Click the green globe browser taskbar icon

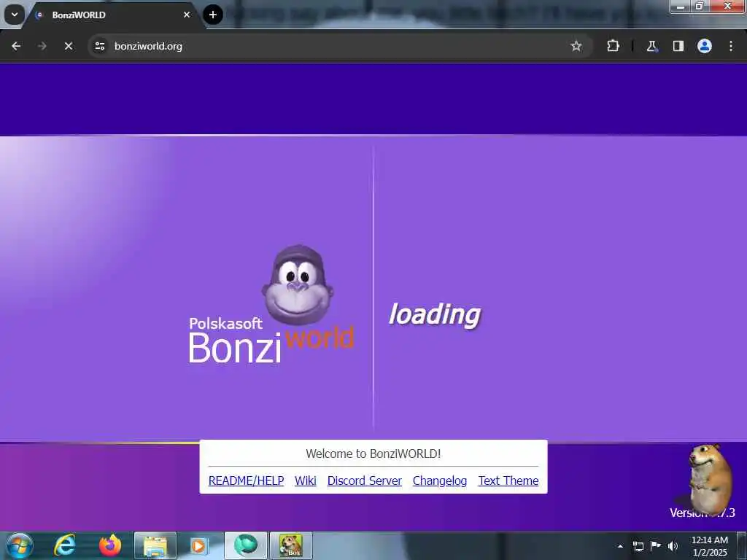pyautogui.click(x=245, y=545)
